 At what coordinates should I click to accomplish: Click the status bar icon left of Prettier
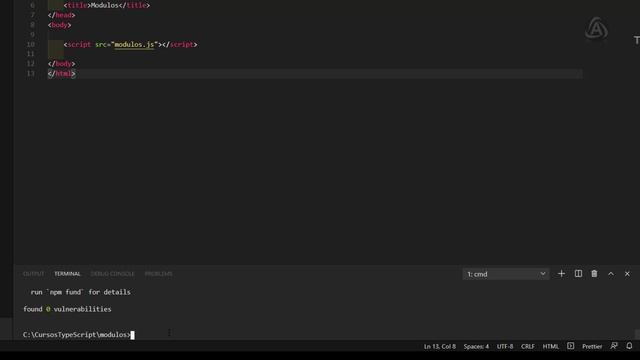[x=571, y=346]
